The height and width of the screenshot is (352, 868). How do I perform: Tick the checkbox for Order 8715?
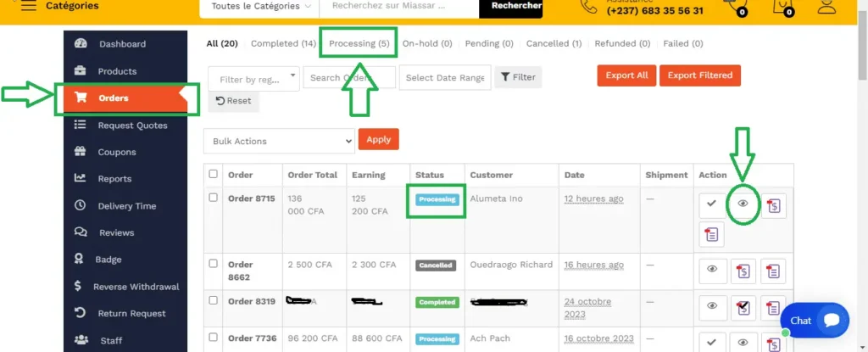coord(214,198)
